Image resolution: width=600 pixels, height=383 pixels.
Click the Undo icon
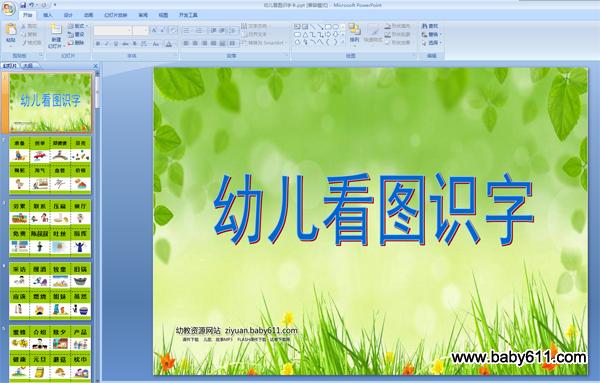(32, 5)
